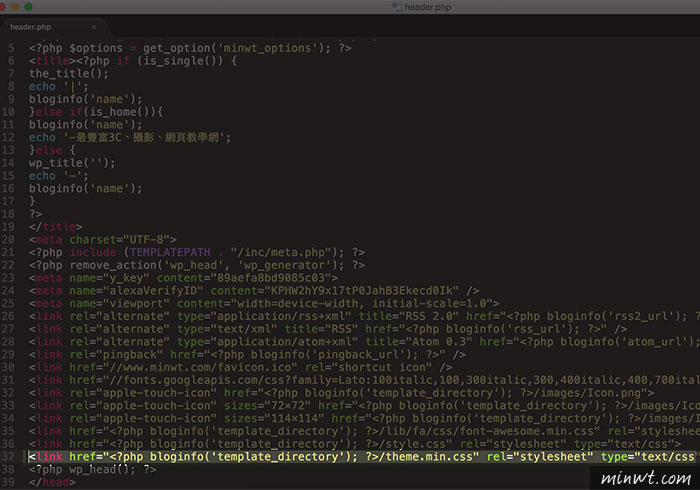This screenshot has width=700, height=490.
Task: Click the closing </title> tag on line 19
Action: click(56, 227)
